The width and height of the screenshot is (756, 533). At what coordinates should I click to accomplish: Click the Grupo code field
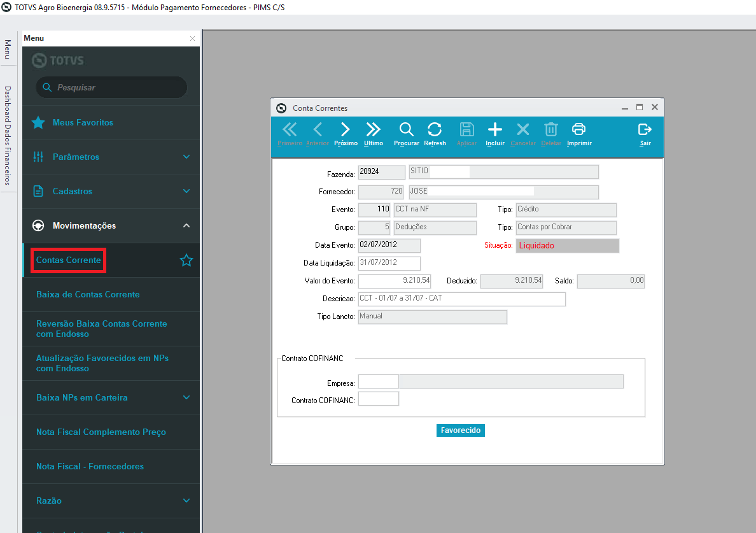click(374, 228)
